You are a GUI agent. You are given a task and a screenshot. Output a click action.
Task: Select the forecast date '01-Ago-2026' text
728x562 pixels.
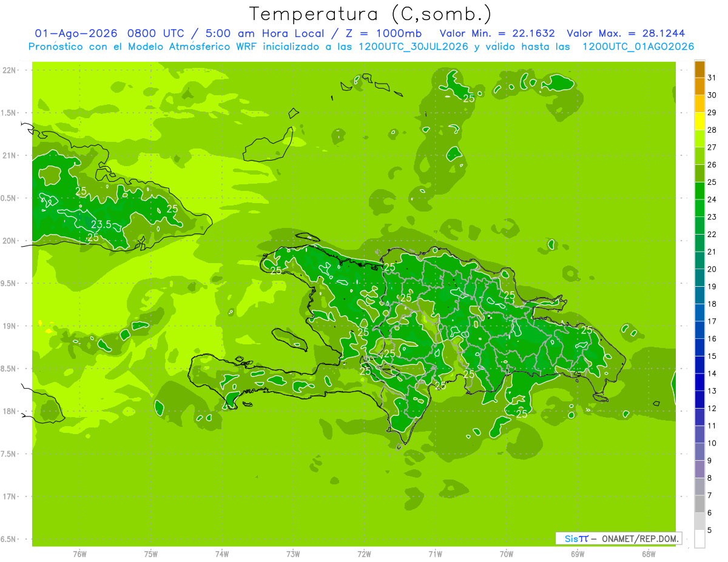(76, 33)
